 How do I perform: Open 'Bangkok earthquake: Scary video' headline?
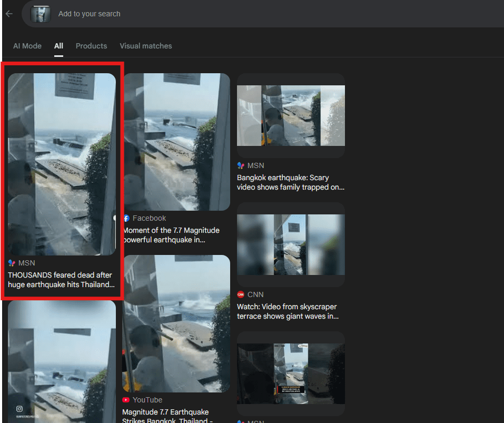point(290,182)
